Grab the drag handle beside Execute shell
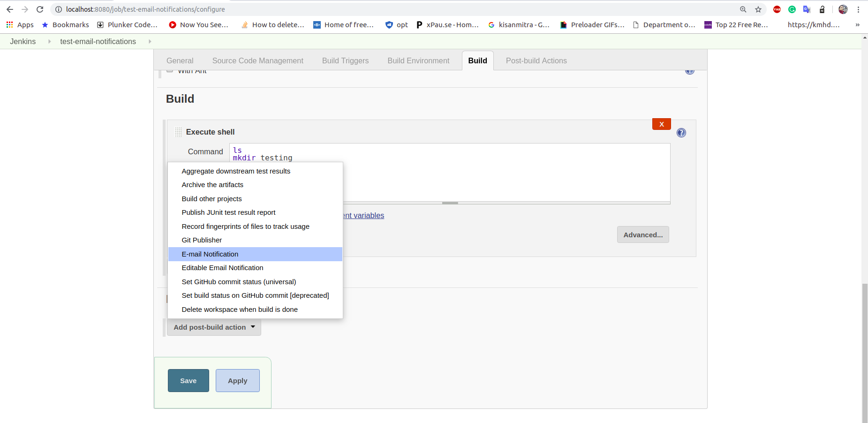The image size is (868, 423). 178,132
